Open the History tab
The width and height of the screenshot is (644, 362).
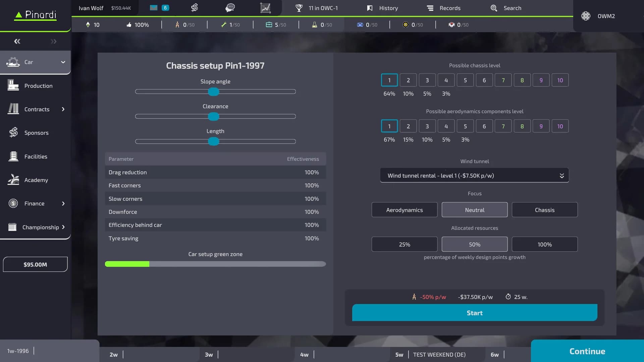pos(382,8)
